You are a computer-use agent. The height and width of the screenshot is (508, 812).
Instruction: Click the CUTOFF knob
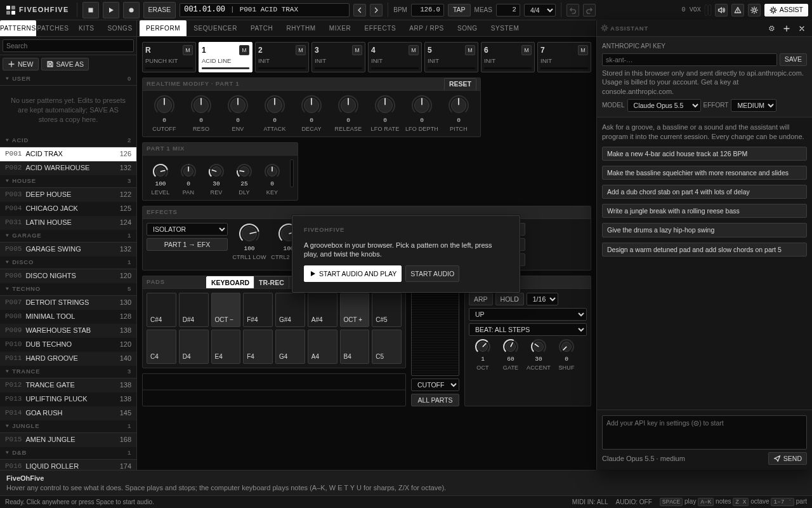point(164,105)
